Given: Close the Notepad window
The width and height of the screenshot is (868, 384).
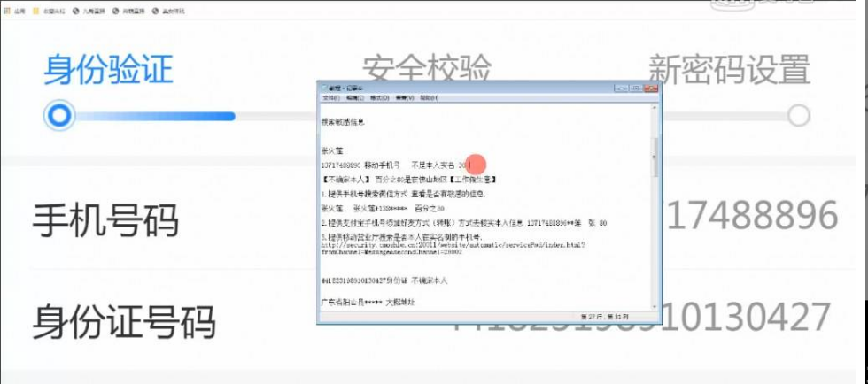Looking at the screenshot, I should click(x=650, y=88).
